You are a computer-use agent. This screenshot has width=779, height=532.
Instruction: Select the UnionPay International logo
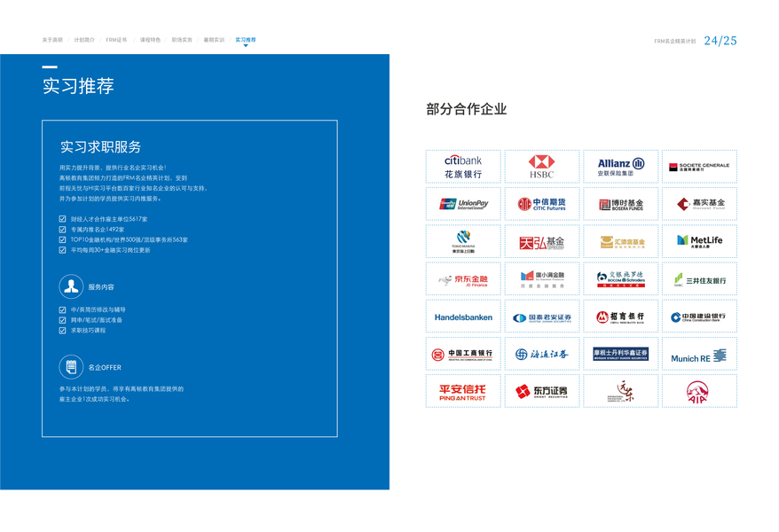(x=463, y=204)
